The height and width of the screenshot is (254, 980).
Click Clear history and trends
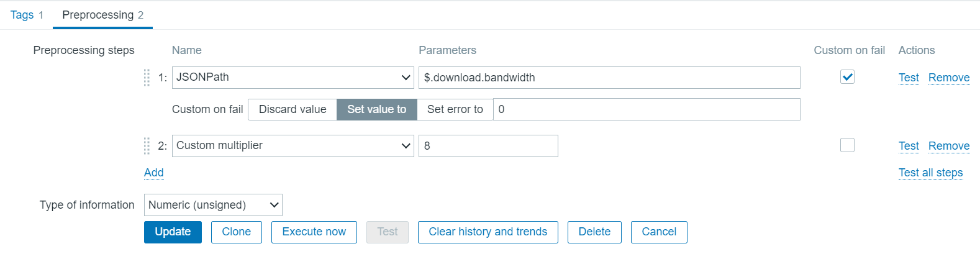488,232
